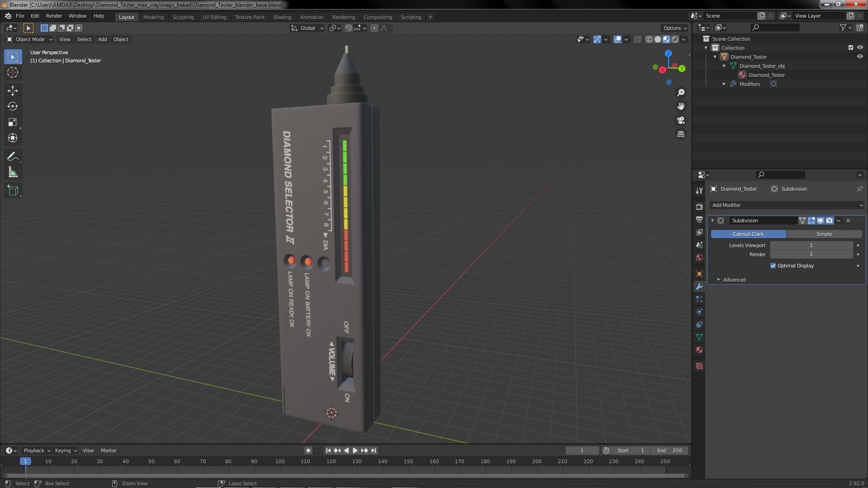
Task: Open the Render properties tab
Action: [699, 207]
